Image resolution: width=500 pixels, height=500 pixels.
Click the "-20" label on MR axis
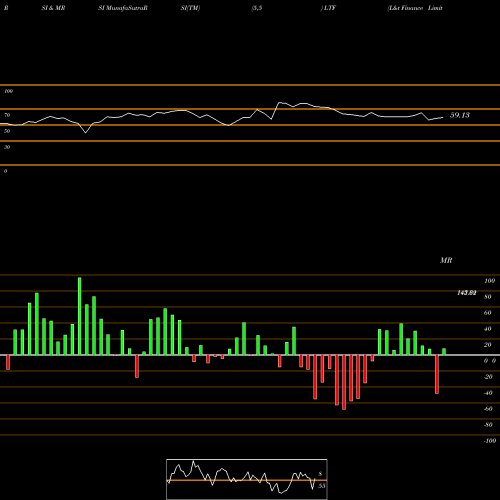(x=488, y=377)
